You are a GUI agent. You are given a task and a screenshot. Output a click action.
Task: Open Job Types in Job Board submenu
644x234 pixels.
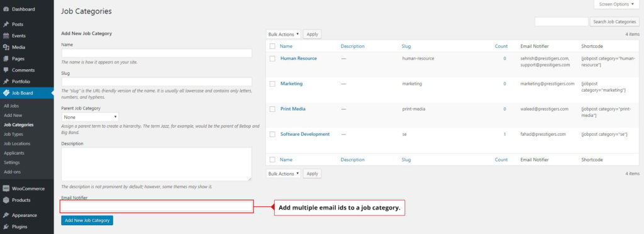pos(14,134)
